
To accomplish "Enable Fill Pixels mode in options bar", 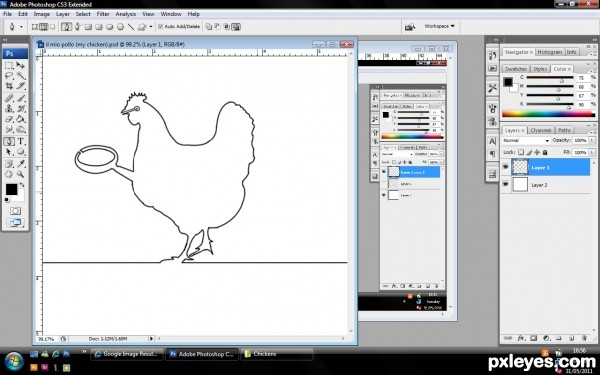I will 53,27.
